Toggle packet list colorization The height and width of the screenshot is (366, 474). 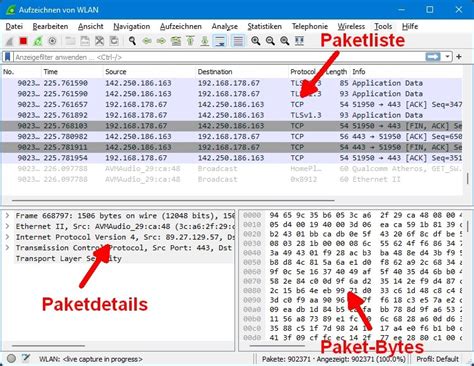pyautogui.click(x=238, y=41)
